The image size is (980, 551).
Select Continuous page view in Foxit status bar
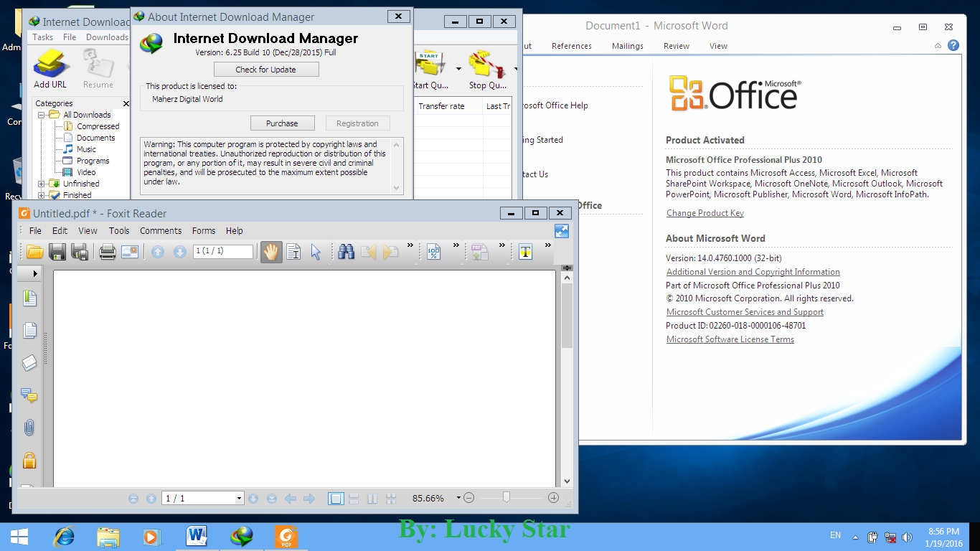pyautogui.click(x=354, y=498)
